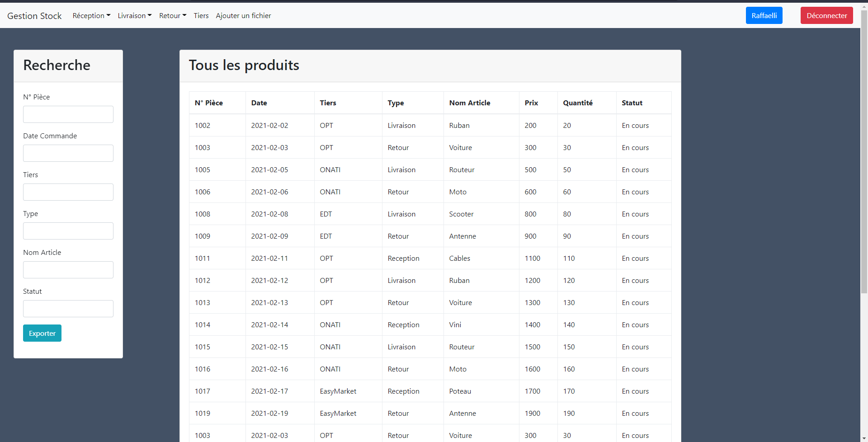Select the row for pièce 1017
This screenshot has height=442, width=868.
click(x=429, y=391)
